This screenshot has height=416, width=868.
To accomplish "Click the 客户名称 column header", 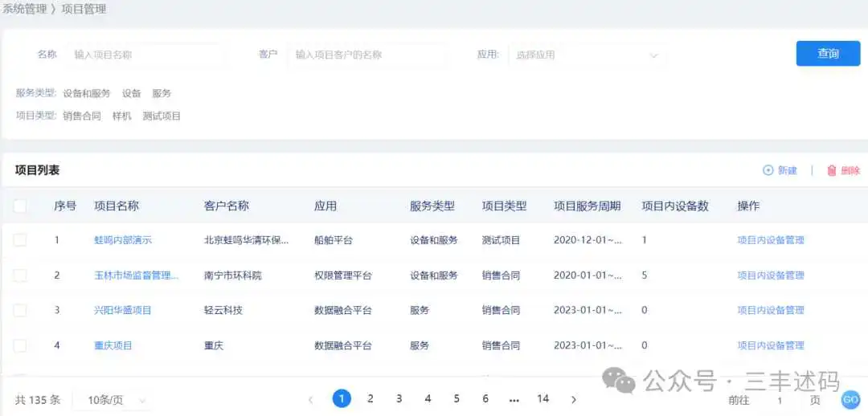I will (227, 206).
